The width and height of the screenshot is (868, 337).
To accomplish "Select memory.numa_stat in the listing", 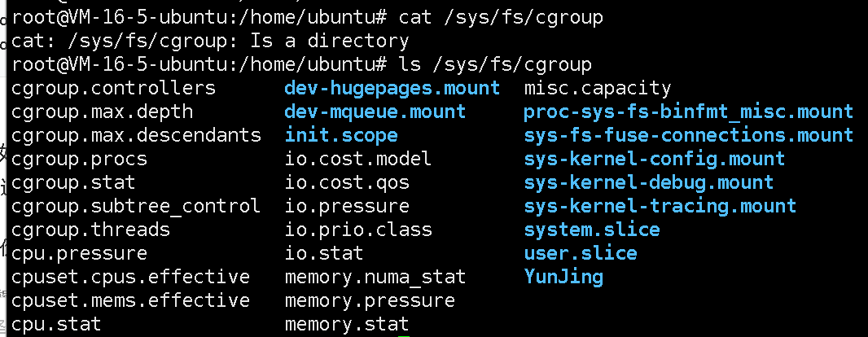I will click(x=375, y=277).
